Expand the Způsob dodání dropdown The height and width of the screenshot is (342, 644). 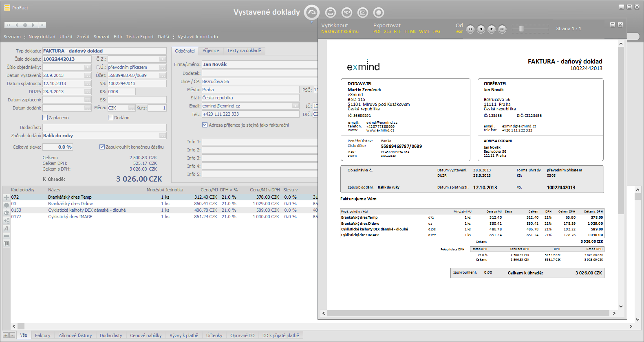(163, 136)
